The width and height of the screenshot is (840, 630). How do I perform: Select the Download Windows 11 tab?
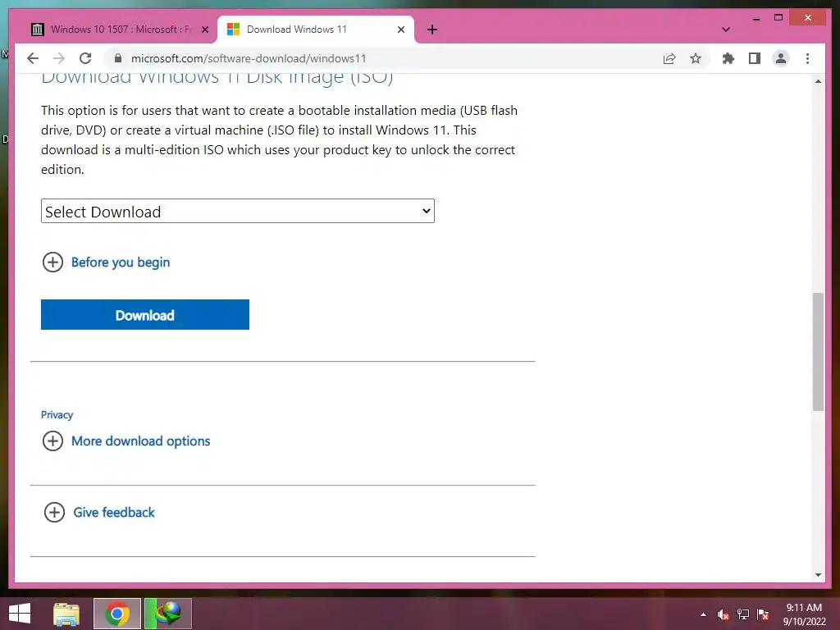pyautogui.click(x=316, y=30)
